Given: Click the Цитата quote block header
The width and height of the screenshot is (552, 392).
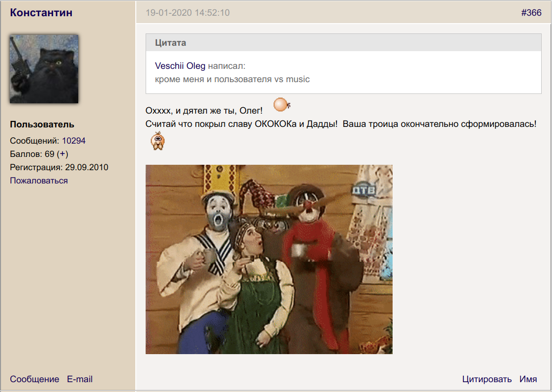Looking at the screenshot, I should point(171,43).
